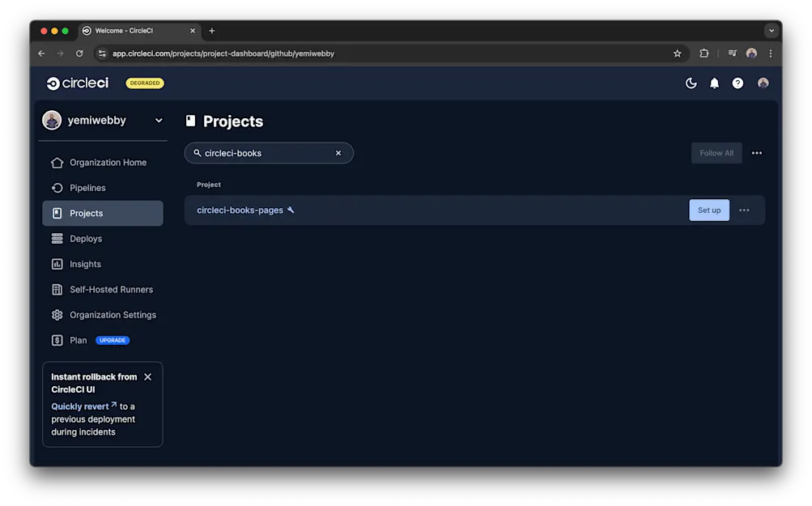Clear the circleci-books search with the X
Image resolution: width=812 pixels, height=506 pixels.
tap(338, 152)
